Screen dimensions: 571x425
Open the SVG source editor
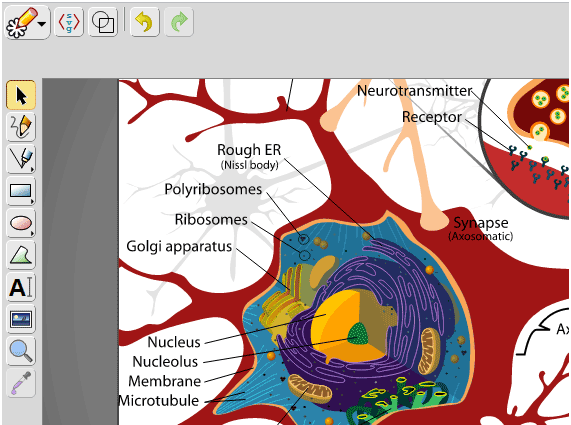69,23
